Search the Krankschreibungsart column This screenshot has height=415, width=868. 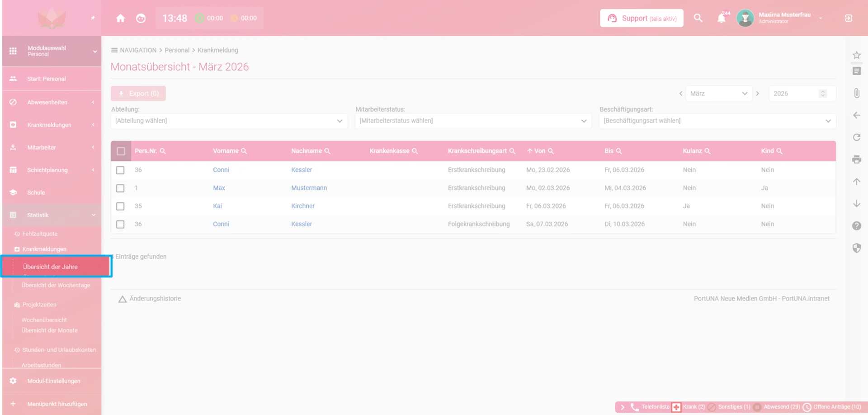(x=512, y=151)
